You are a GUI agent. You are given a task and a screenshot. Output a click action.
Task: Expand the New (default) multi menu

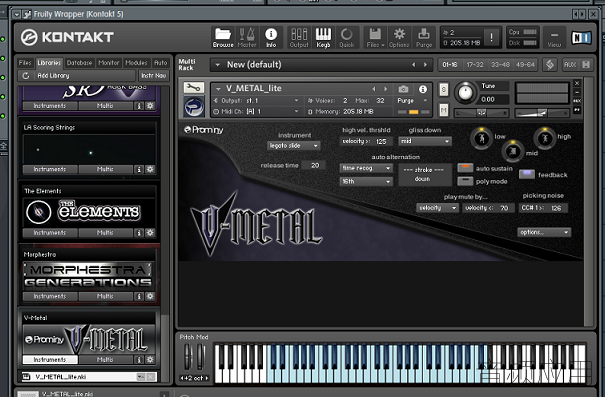[218, 65]
